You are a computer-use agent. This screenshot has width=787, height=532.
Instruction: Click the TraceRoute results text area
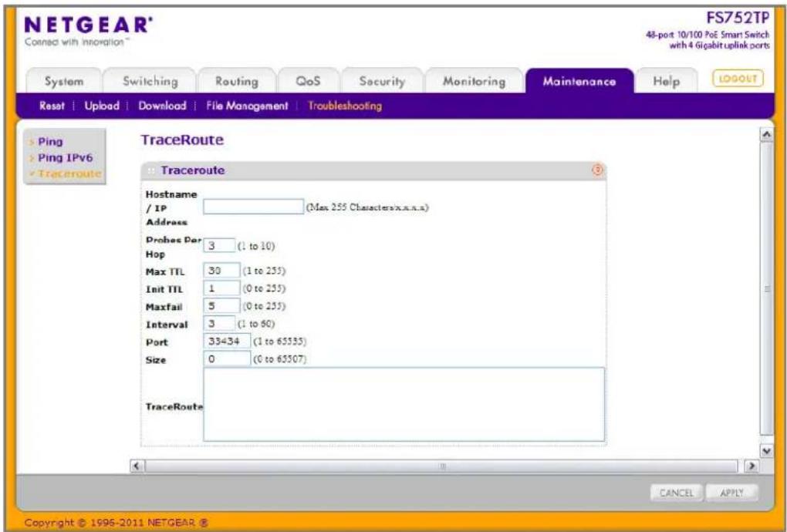point(404,405)
